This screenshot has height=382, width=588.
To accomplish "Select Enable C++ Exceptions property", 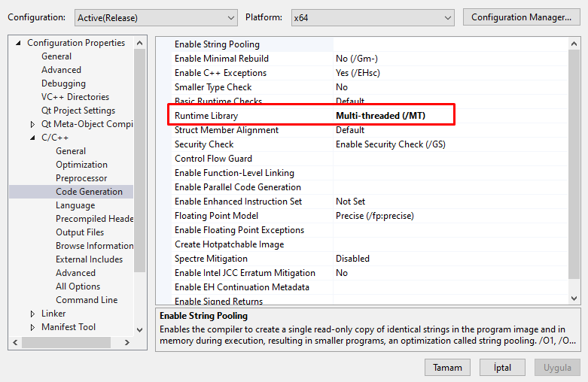I will point(220,73).
